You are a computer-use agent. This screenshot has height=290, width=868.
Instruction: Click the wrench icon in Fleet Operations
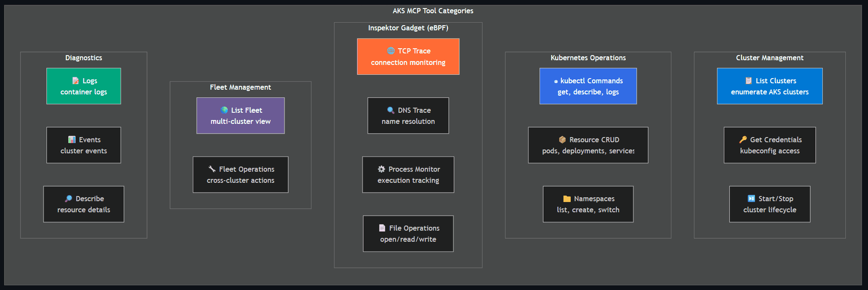pyautogui.click(x=212, y=169)
